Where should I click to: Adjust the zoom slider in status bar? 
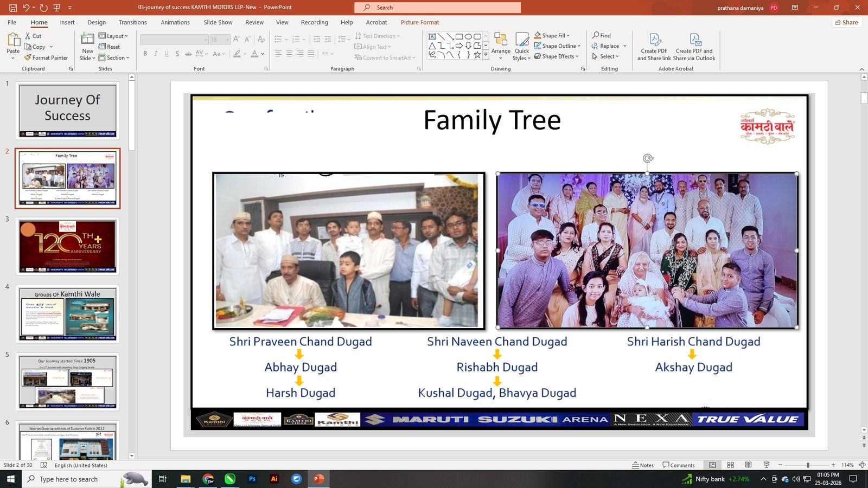(808, 465)
